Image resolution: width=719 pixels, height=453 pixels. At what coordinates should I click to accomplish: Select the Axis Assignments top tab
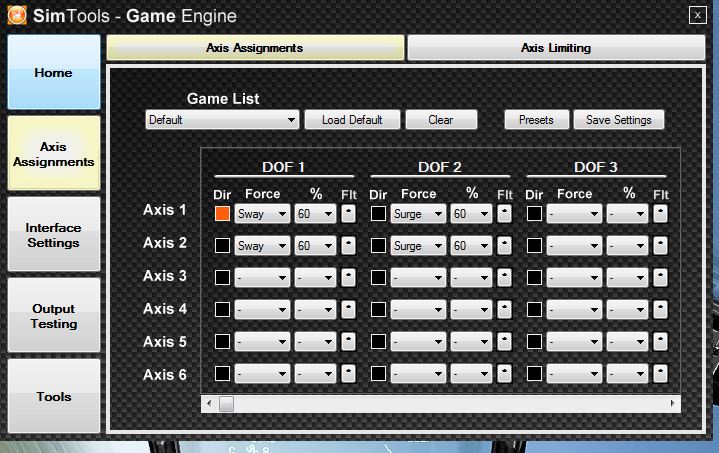pyautogui.click(x=255, y=48)
